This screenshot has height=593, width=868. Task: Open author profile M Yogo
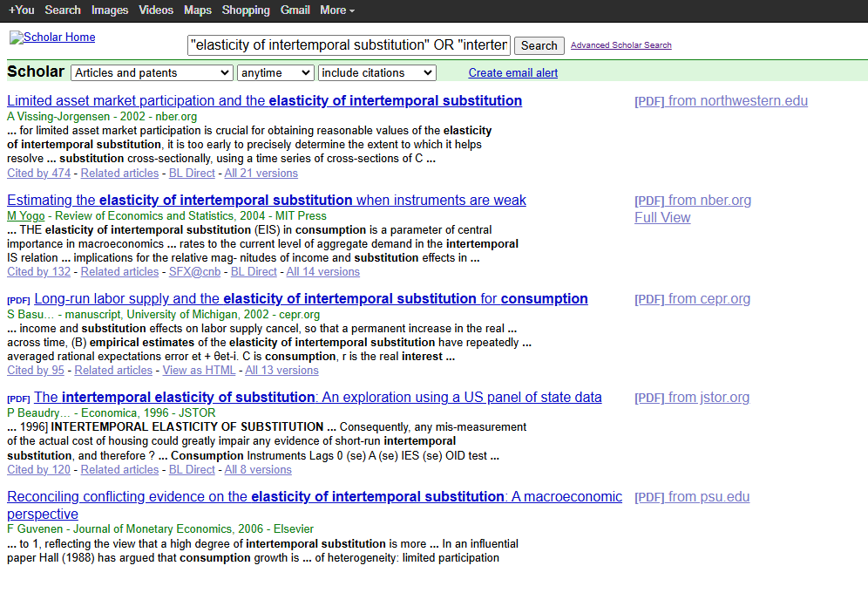26,215
